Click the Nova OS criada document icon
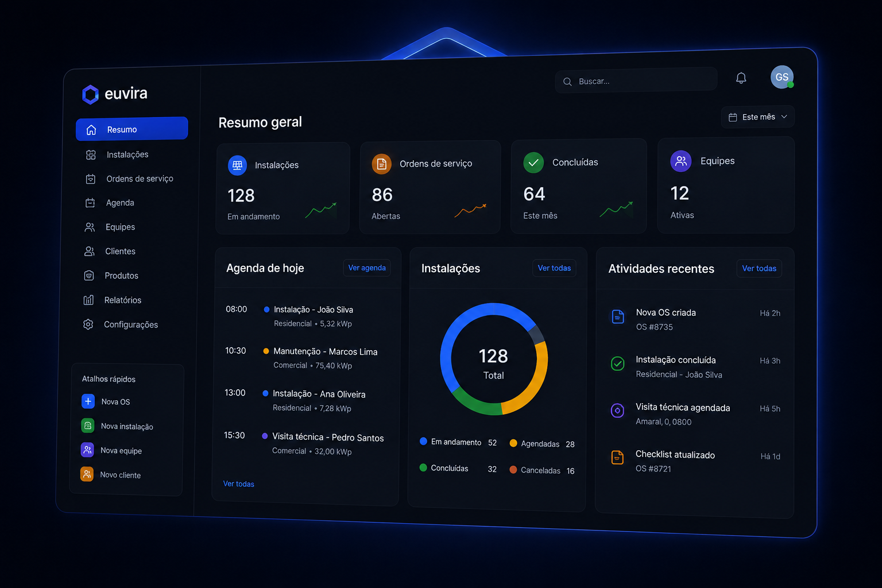 point(618,316)
